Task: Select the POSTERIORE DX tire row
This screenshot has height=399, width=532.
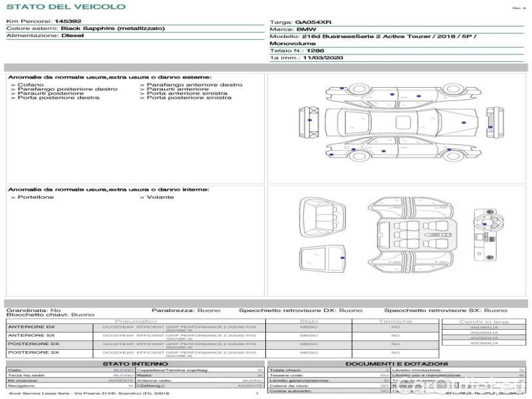Action: (223, 344)
